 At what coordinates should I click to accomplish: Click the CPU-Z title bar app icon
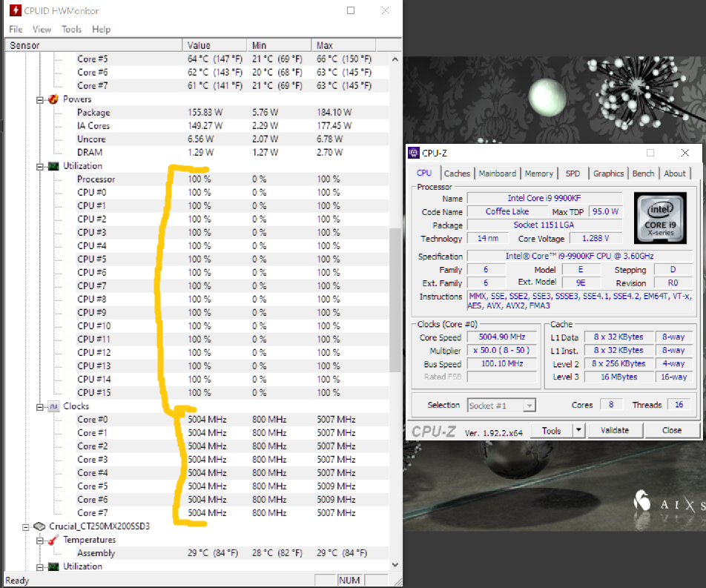(413, 153)
